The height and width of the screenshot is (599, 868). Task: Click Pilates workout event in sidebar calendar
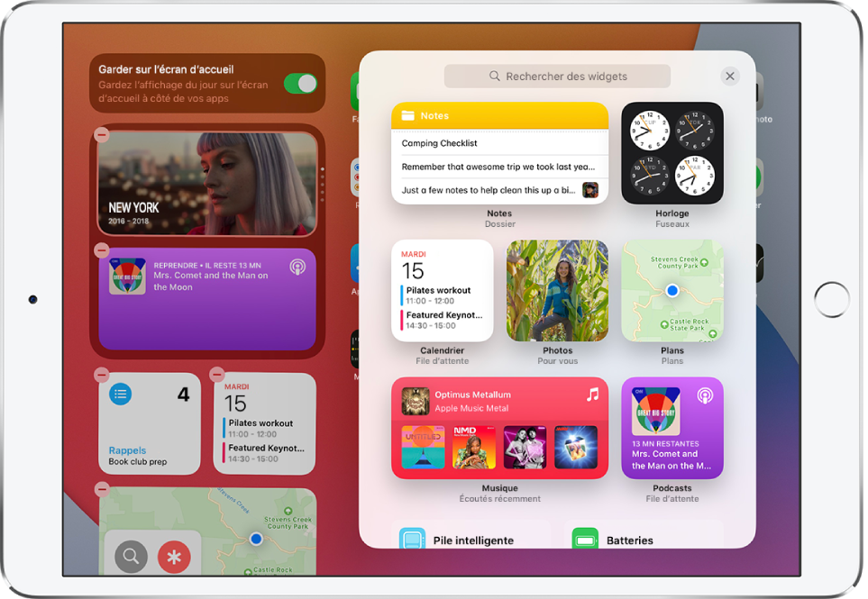(259, 429)
